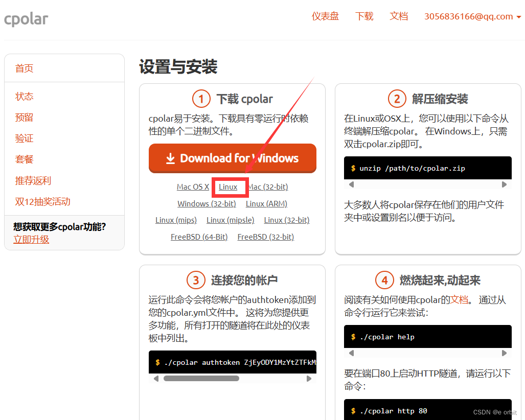Image resolution: width=525 pixels, height=420 pixels.
Task: Select 双12抽奖活动 in the sidebar
Action: click(x=42, y=201)
